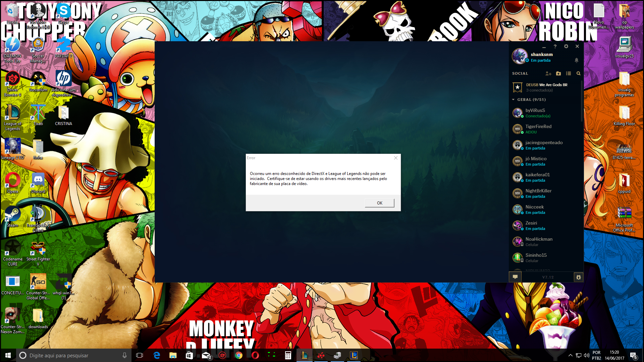Select Codename CURE desktop icon

(13, 253)
